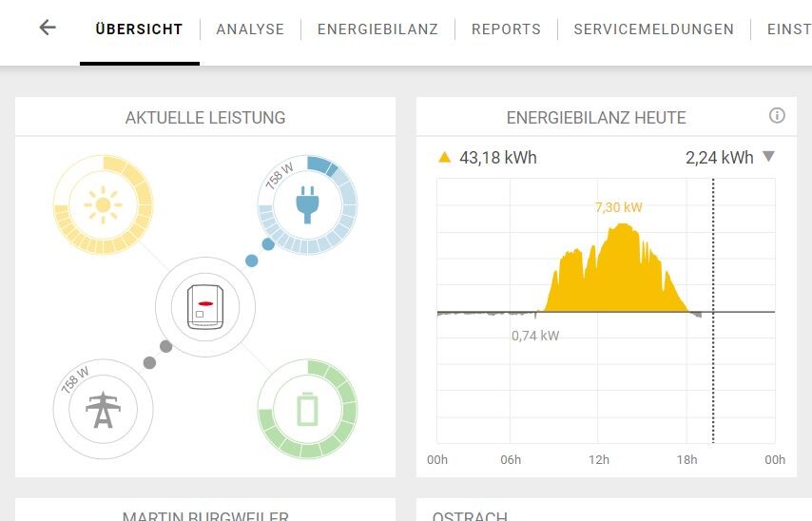
Task: Click the 43,18 kWh production value
Action: coord(497,158)
